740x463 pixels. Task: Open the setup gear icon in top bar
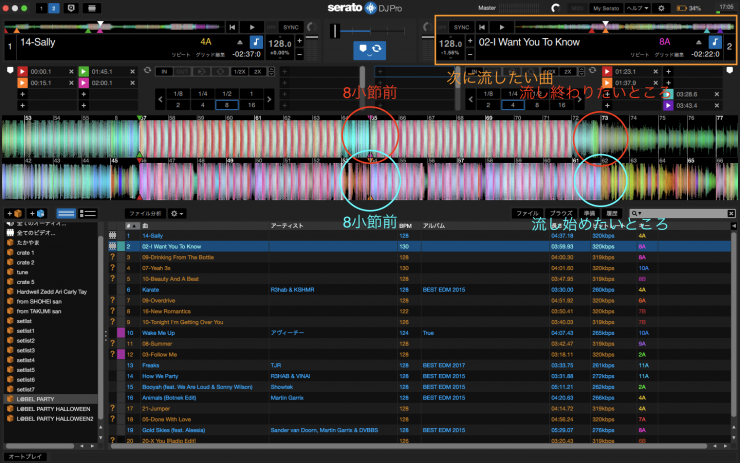(x=661, y=8)
